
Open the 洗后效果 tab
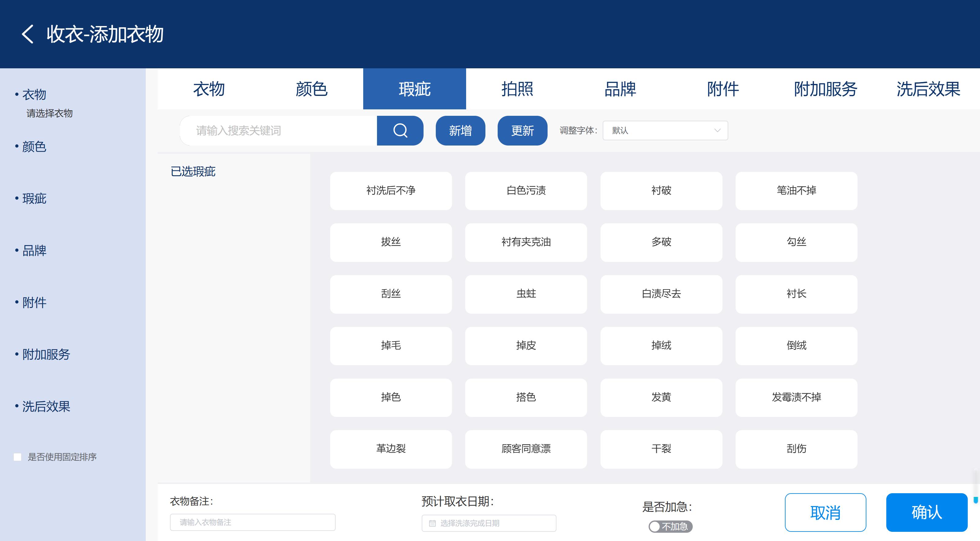click(x=928, y=89)
